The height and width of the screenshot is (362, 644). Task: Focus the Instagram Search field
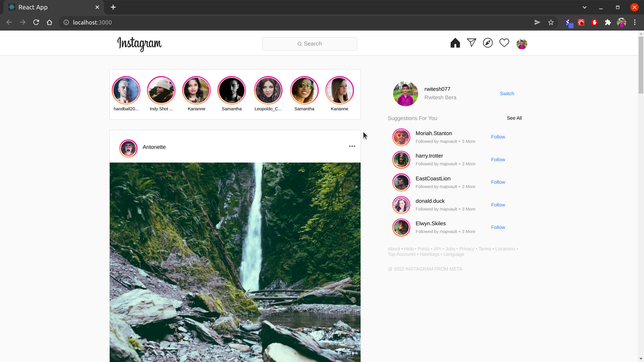point(309,44)
